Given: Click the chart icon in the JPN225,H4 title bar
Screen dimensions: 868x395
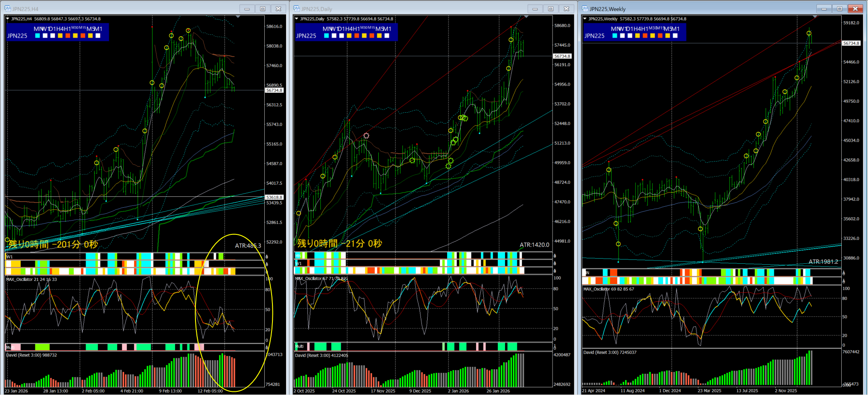Looking at the screenshot, I should click(x=8, y=9).
